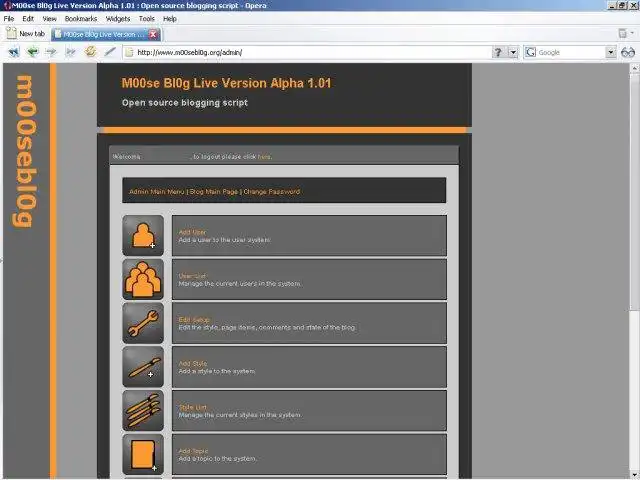Go to the Blog Main Page link
The image size is (640, 480).
214,191
